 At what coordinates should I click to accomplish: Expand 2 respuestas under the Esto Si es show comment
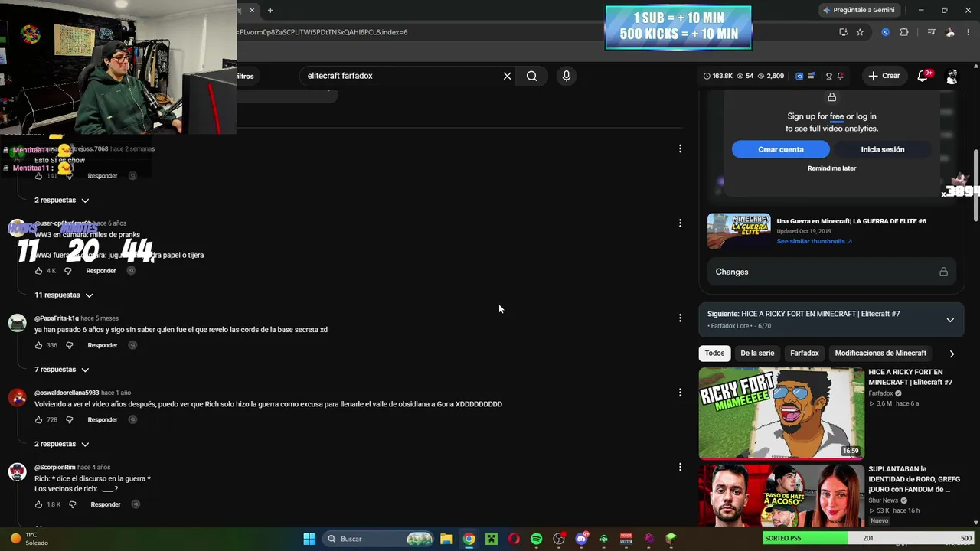[x=61, y=200]
